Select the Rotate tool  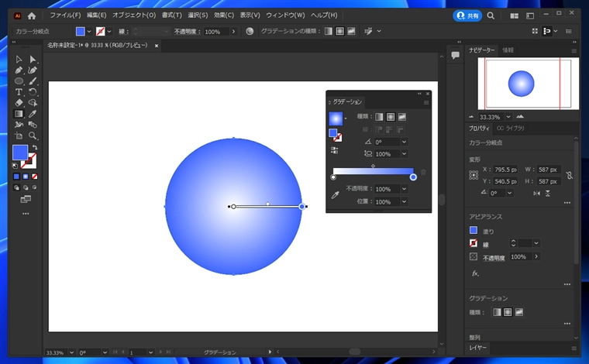coord(33,92)
